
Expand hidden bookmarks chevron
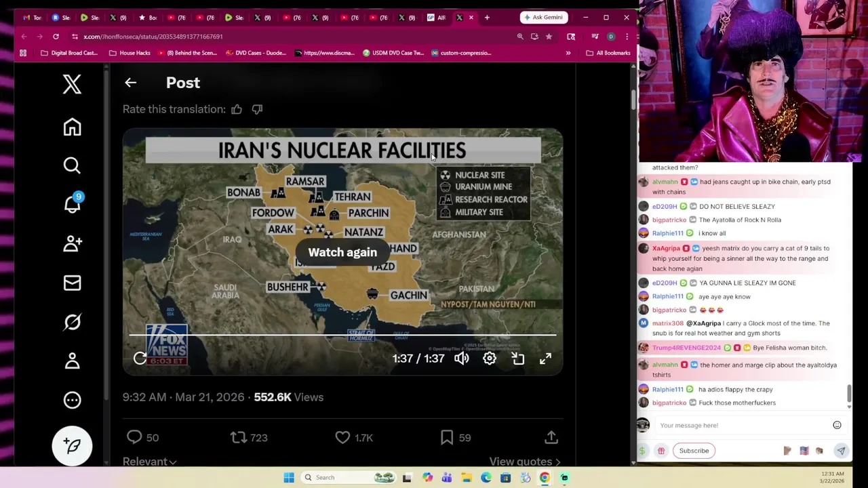(568, 53)
